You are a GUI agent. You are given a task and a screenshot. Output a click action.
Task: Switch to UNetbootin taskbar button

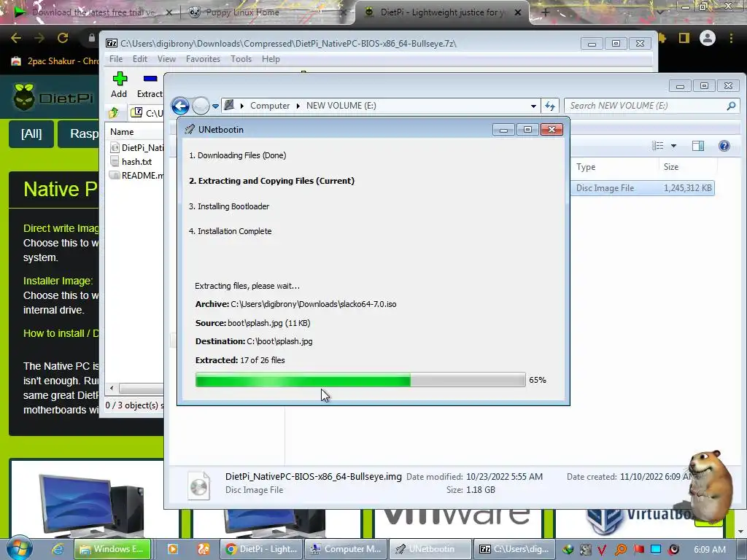(x=430, y=549)
